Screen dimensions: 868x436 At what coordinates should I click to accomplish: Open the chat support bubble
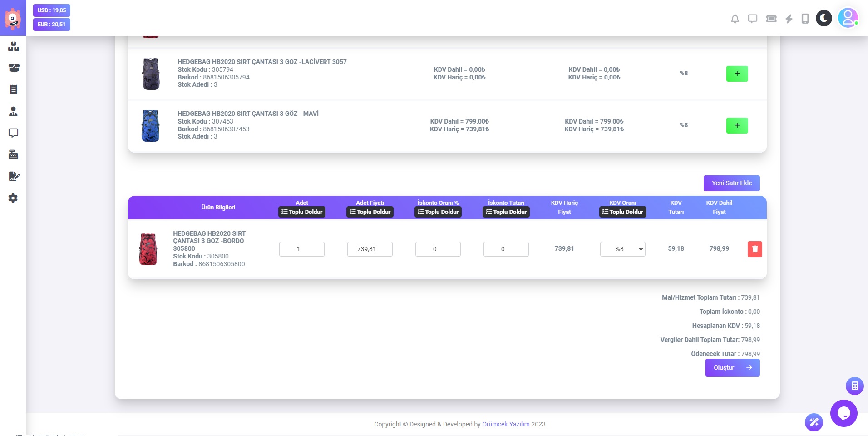[x=843, y=413]
